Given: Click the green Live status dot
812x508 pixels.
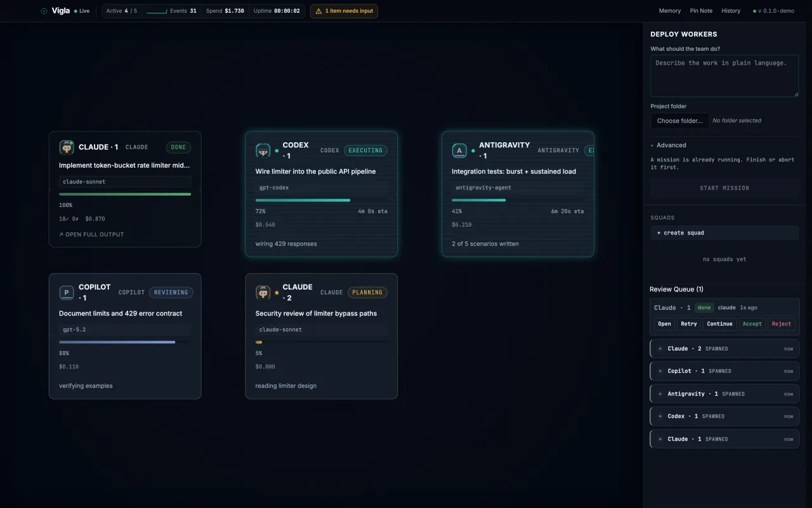Looking at the screenshot, I should click(75, 11).
